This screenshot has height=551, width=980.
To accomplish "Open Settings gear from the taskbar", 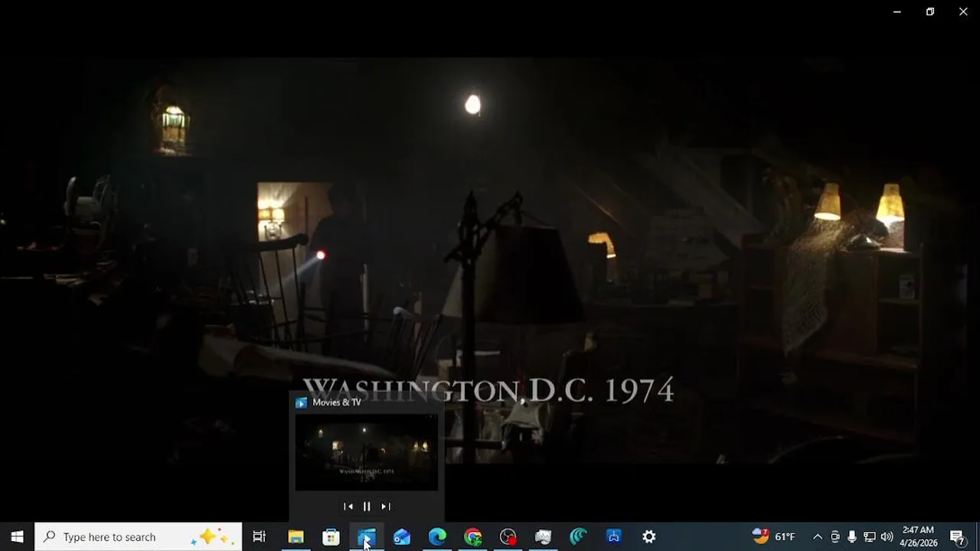I will click(x=649, y=536).
